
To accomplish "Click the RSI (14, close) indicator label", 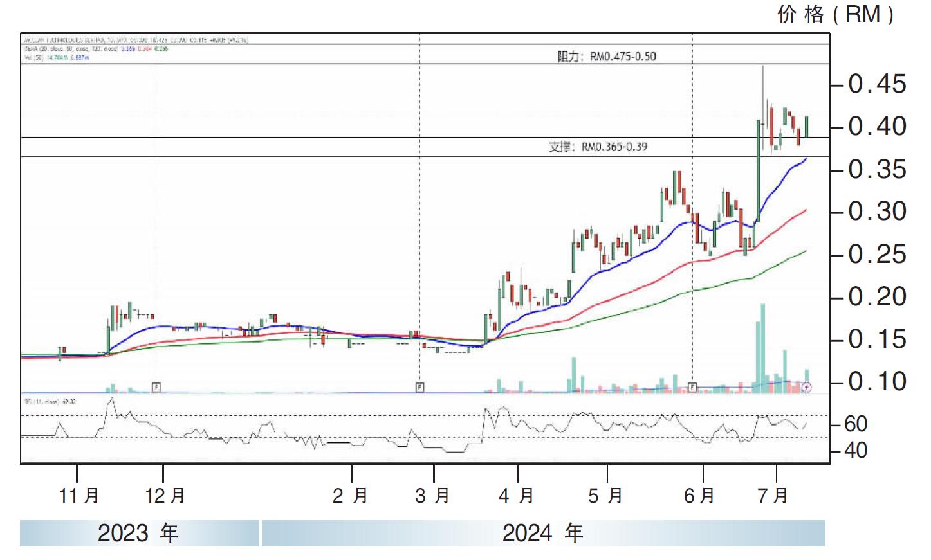I will (43, 402).
